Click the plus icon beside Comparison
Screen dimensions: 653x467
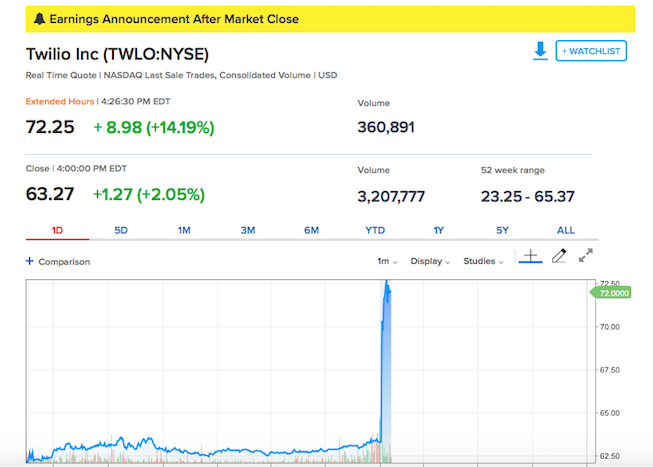point(30,261)
